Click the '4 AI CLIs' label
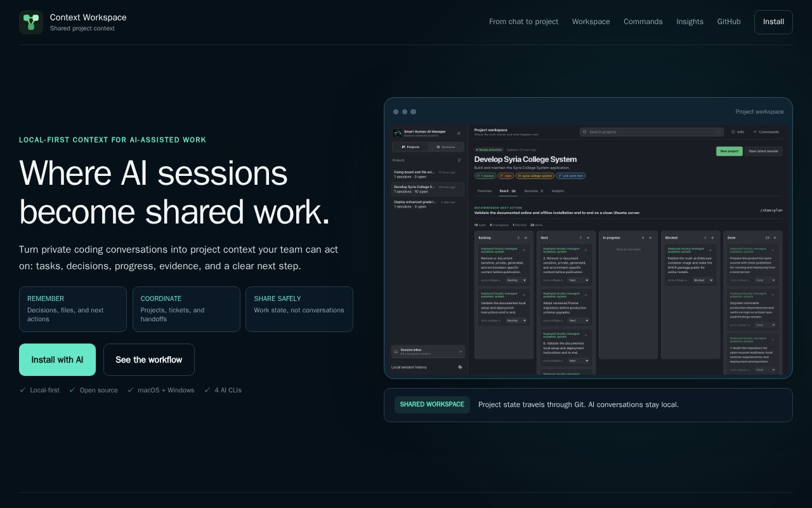This screenshot has width=812, height=508. point(228,390)
